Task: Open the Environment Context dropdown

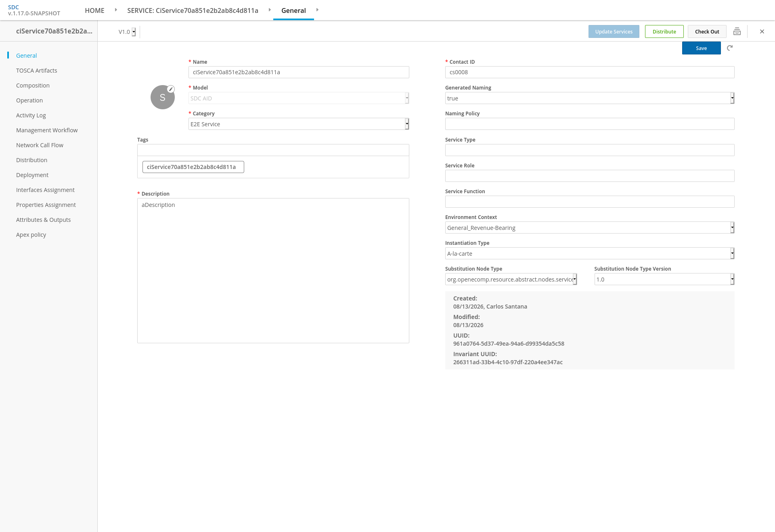Action: click(589, 227)
